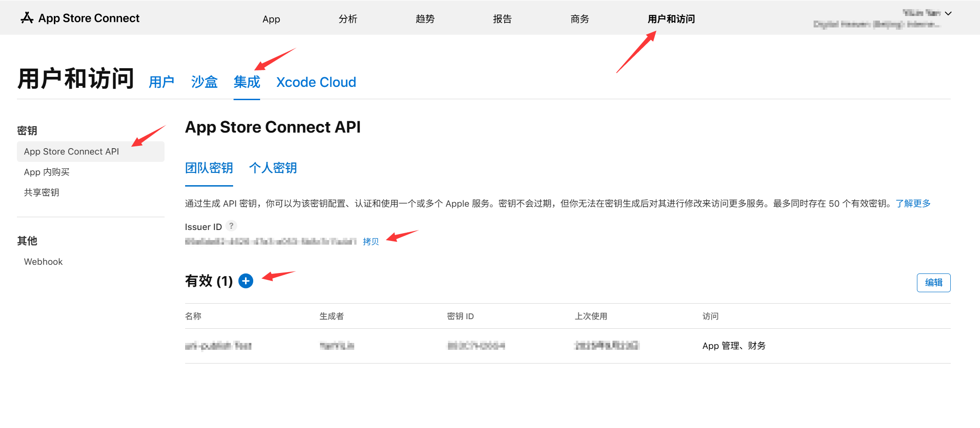The width and height of the screenshot is (980, 428).
Task: Open App 内购买 in sidebar
Action: 47,172
